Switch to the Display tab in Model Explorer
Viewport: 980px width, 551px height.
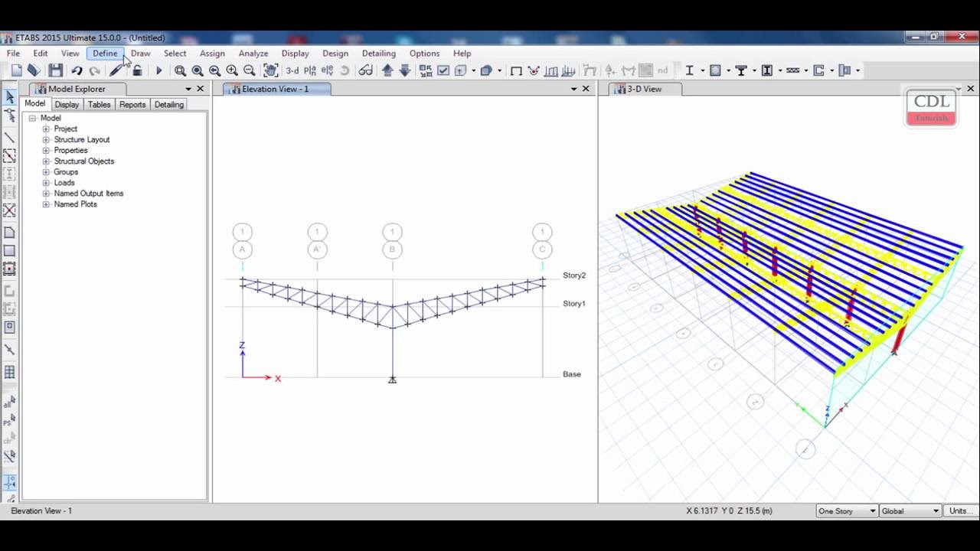(67, 104)
